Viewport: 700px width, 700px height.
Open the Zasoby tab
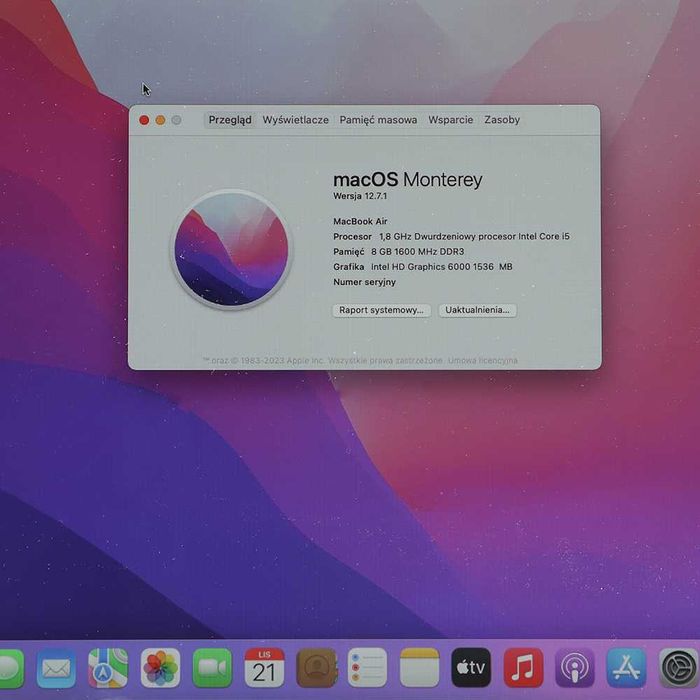tap(502, 120)
